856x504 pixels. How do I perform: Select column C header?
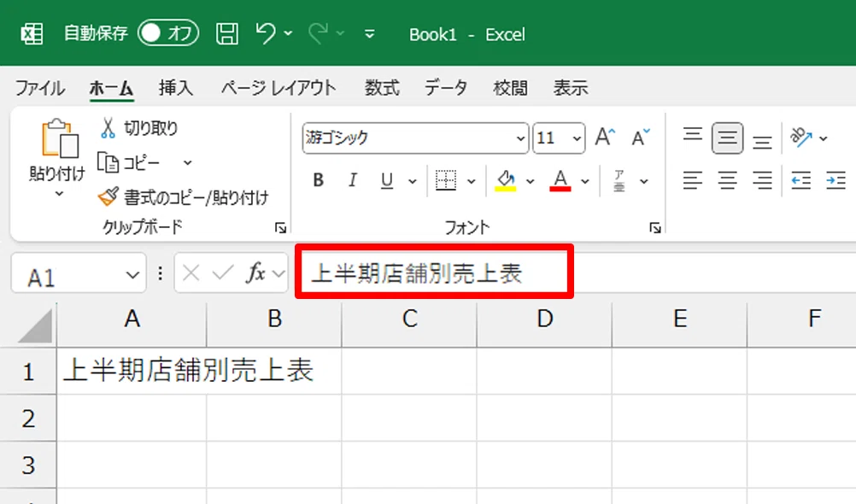point(409,319)
